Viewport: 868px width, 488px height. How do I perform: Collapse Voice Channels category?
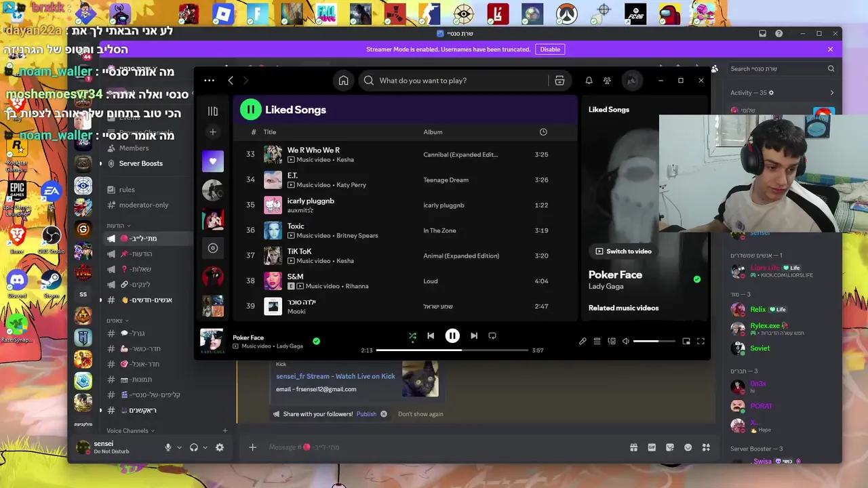pyautogui.click(x=130, y=430)
